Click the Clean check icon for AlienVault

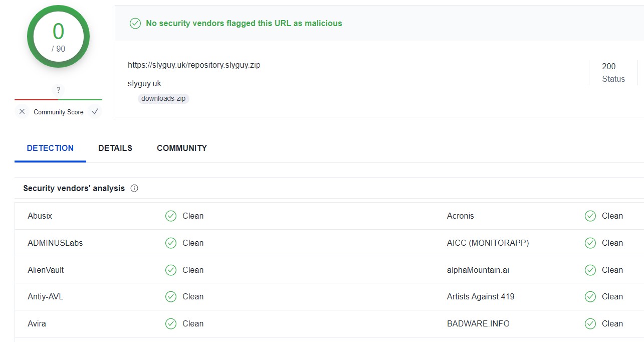[171, 270]
